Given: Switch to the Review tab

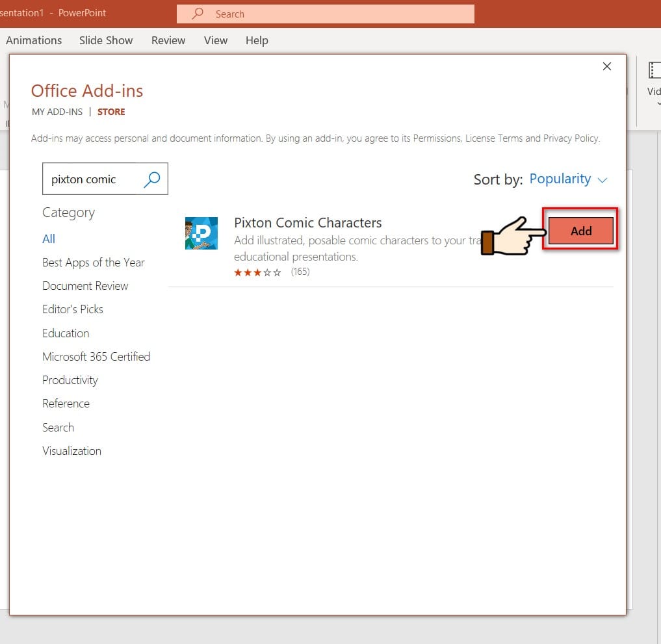Looking at the screenshot, I should pos(168,40).
